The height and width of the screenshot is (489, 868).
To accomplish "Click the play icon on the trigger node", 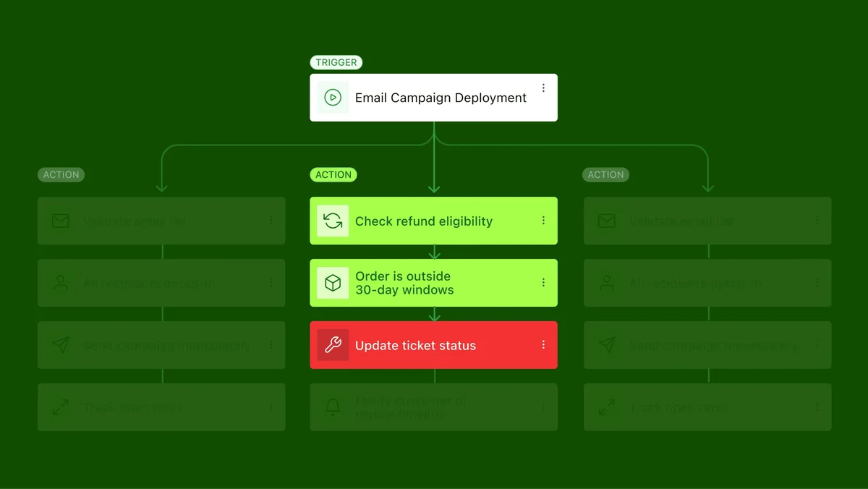I will click(x=333, y=98).
